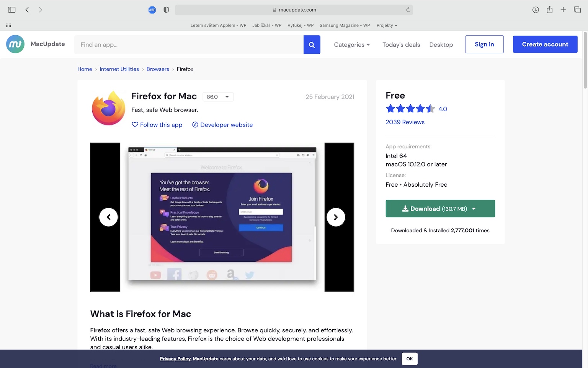Click the Firefox for Mac title
This screenshot has height=368, width=588.
click(x=164, y=96)
